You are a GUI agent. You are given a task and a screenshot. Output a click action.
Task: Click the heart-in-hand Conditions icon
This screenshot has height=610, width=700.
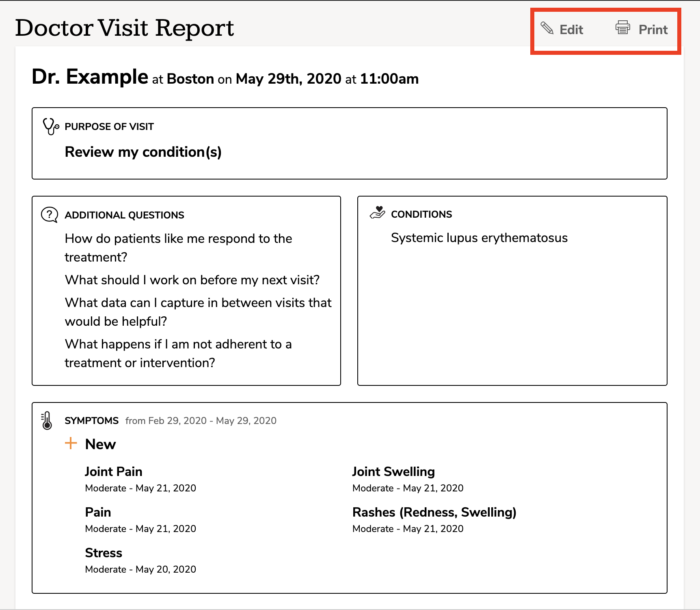(378, 213)
